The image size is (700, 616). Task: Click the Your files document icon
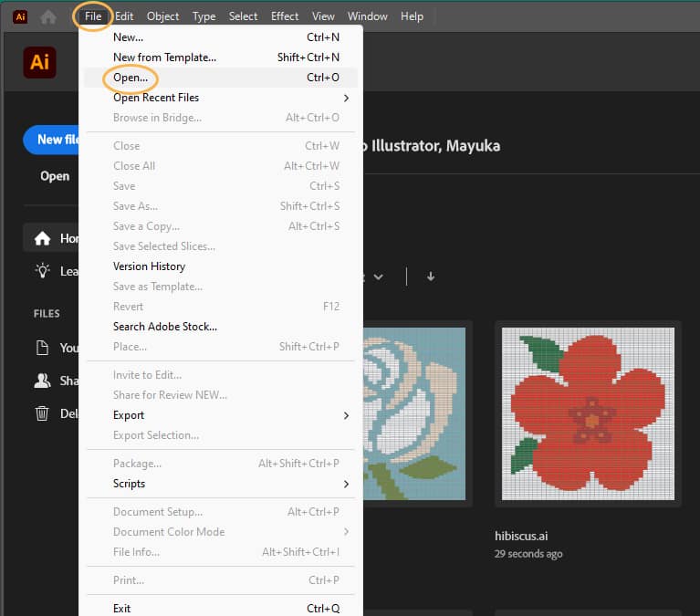tap(42, 348)
